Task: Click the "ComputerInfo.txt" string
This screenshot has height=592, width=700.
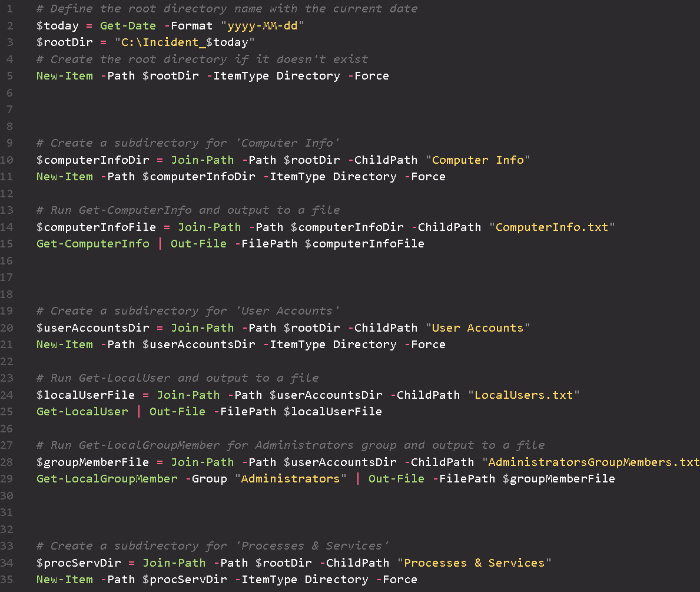Action: click(552, 227)
